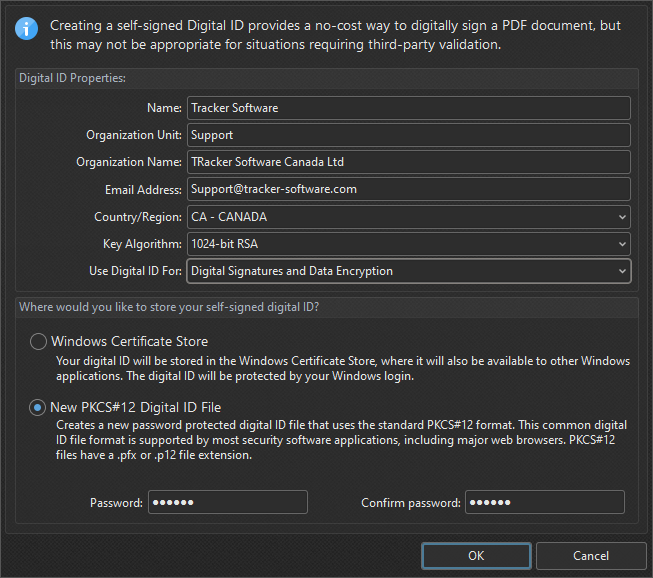Viewport: 653px width, 578px height.
Task: Click the Email Address input field
Action: coord(409,189)
